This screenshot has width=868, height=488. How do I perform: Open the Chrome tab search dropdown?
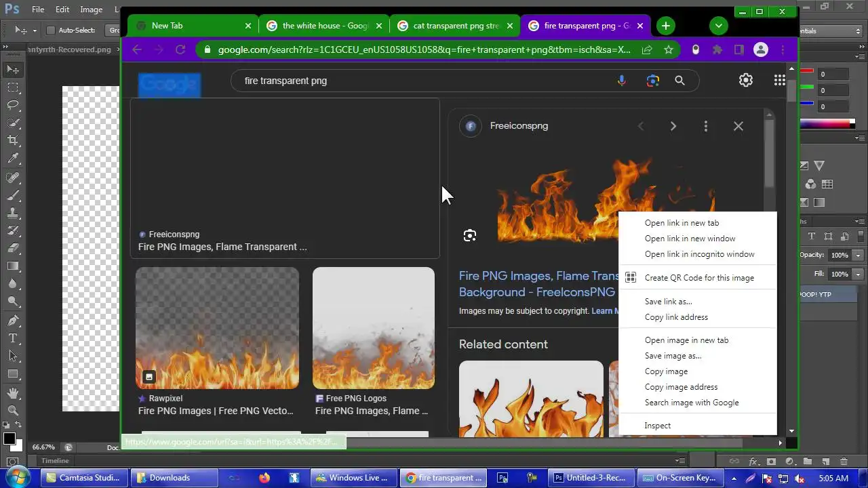point(718,26)
